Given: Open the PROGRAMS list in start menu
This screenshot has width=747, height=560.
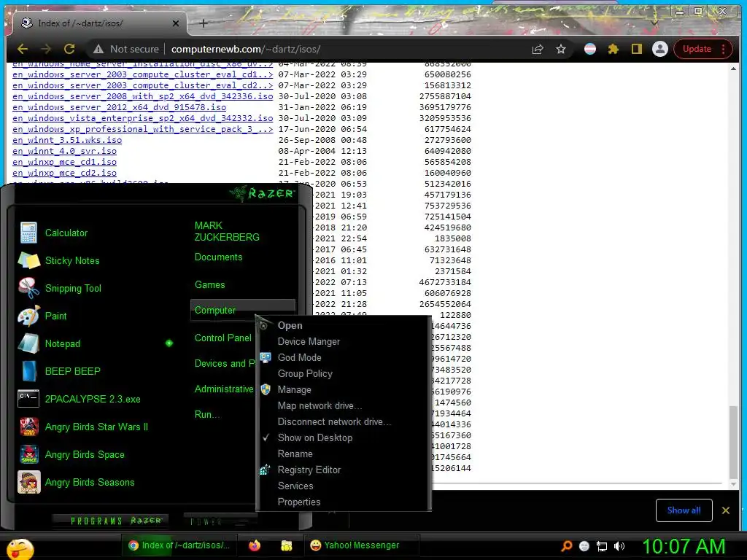Looking at the screenshot, I should point(116,521).
